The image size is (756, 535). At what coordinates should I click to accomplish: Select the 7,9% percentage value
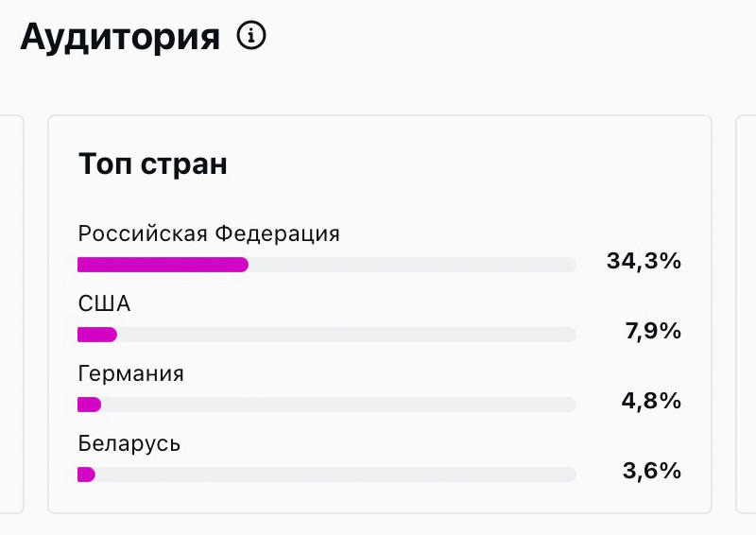pos(651,332)
